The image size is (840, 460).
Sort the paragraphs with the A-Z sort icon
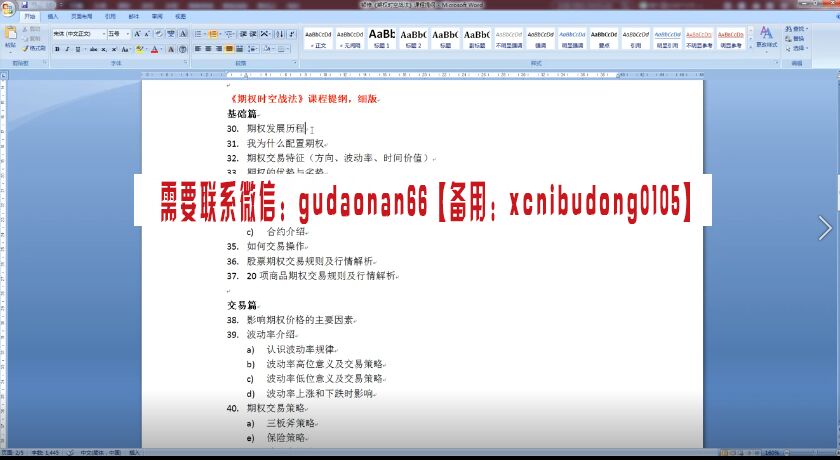pos(280,34)
